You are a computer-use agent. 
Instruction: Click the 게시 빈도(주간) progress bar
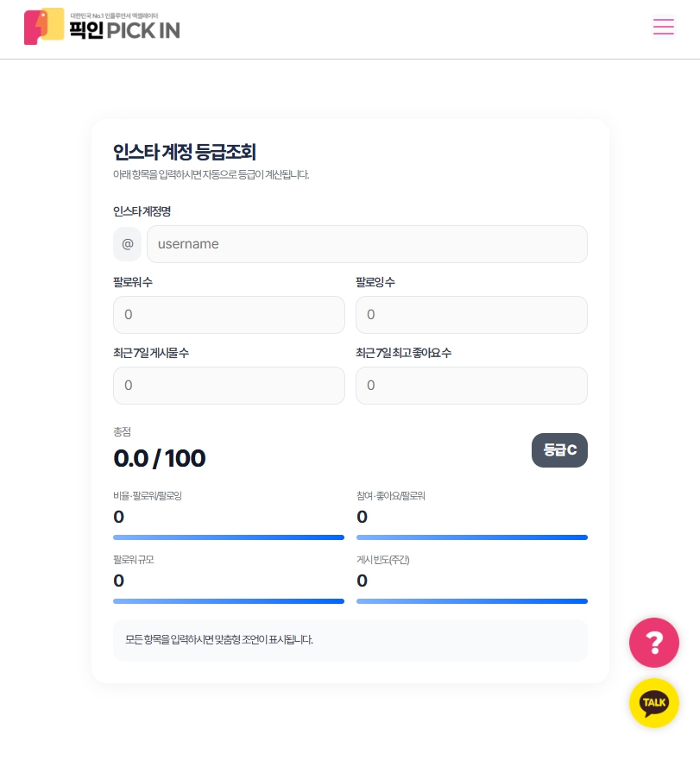coord(471,601)
